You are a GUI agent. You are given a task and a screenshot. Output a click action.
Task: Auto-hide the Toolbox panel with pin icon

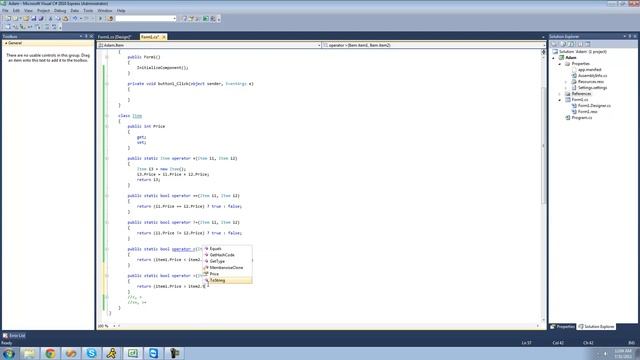[x=86, y=36]
